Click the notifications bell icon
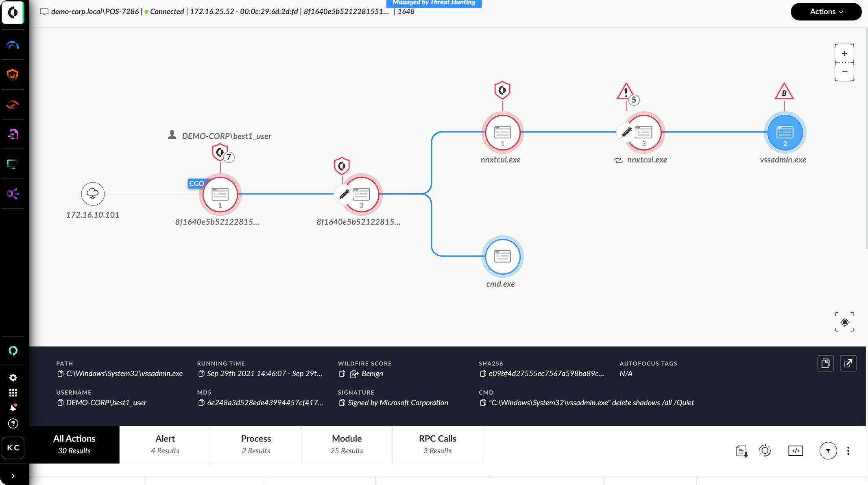 (x=13, y=407)
